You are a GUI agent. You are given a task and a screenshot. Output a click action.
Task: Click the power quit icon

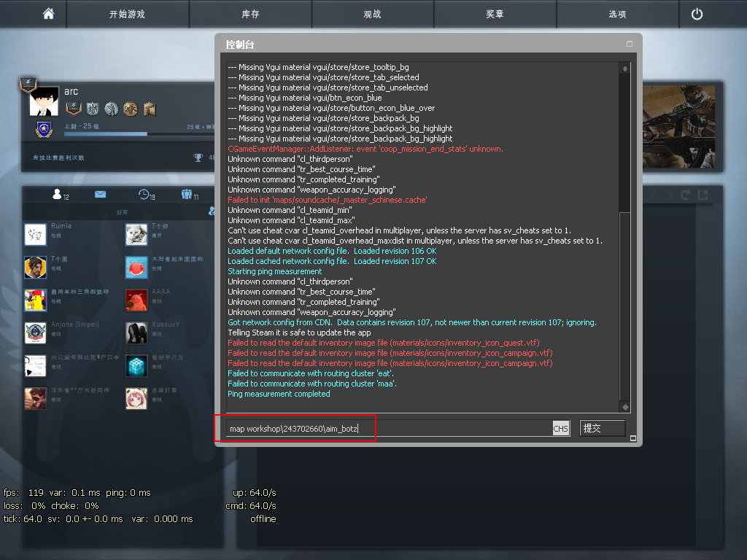click(x=697, y=14)
